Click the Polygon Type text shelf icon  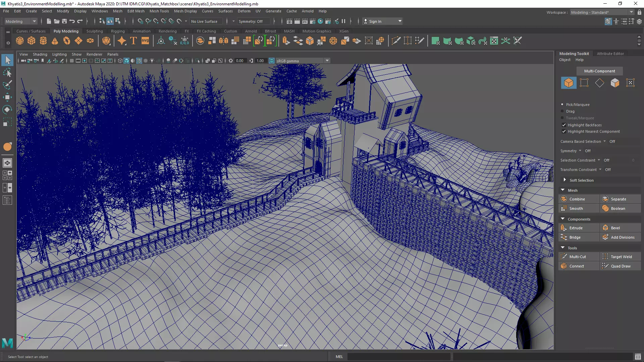[x=133, y=41]
